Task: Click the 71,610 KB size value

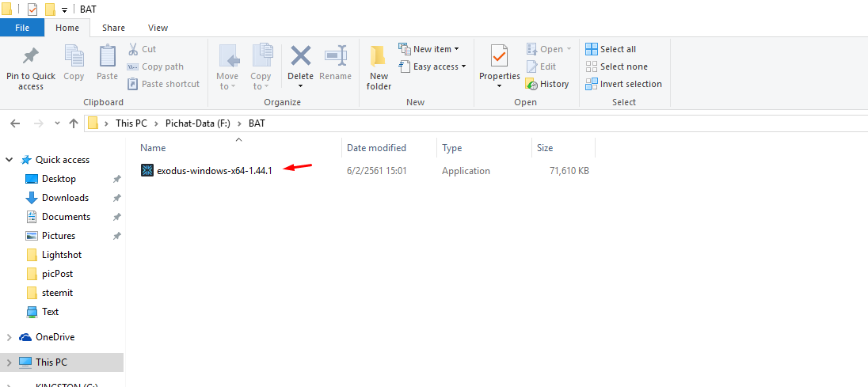Action: tap(569, 171)
